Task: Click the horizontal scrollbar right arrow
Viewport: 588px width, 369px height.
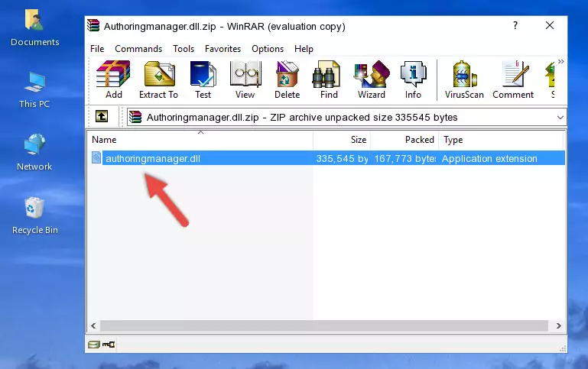Action: point(558,325)
